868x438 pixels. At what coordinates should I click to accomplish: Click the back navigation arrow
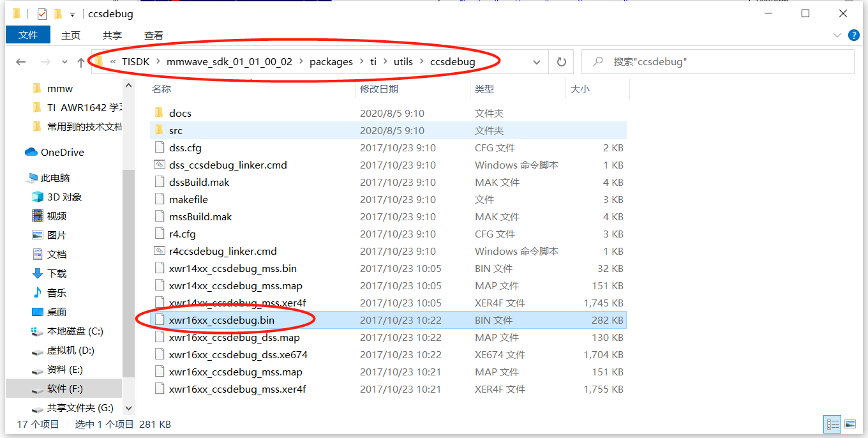21,61
